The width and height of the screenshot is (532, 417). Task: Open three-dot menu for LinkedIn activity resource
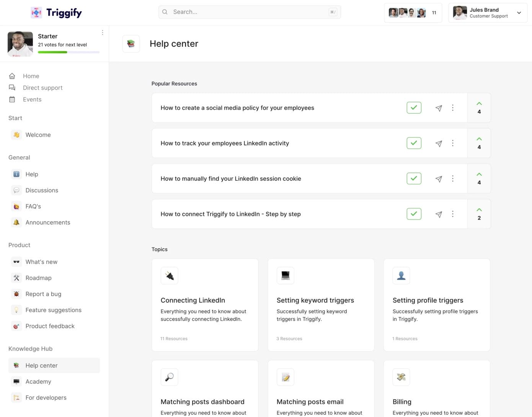coord(453,143)
